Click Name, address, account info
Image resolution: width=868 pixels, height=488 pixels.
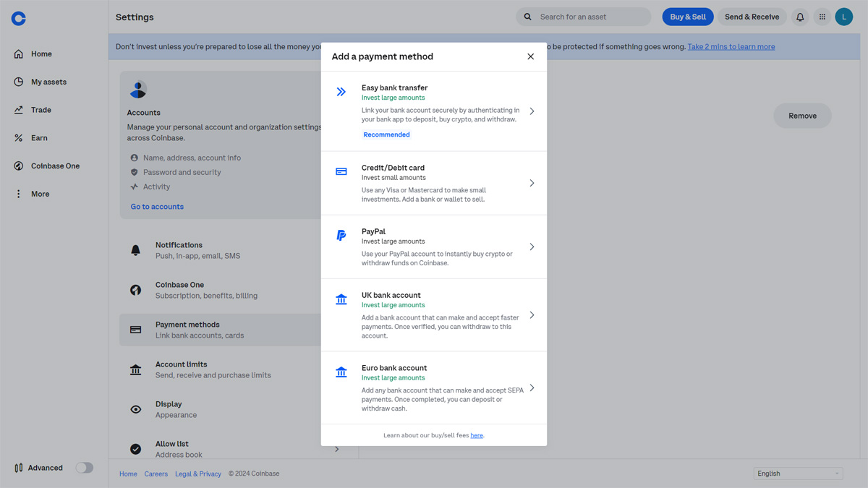[192, 158]
